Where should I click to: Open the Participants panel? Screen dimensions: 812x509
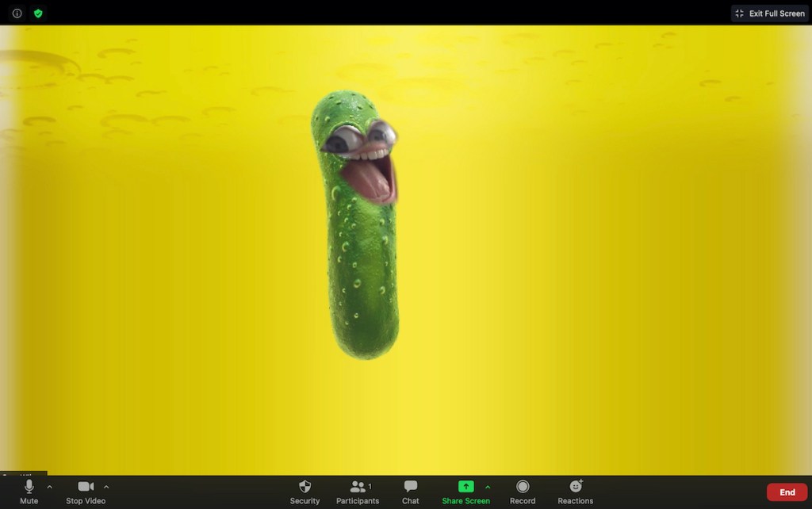pyautogui.click(x=358, y=486)
